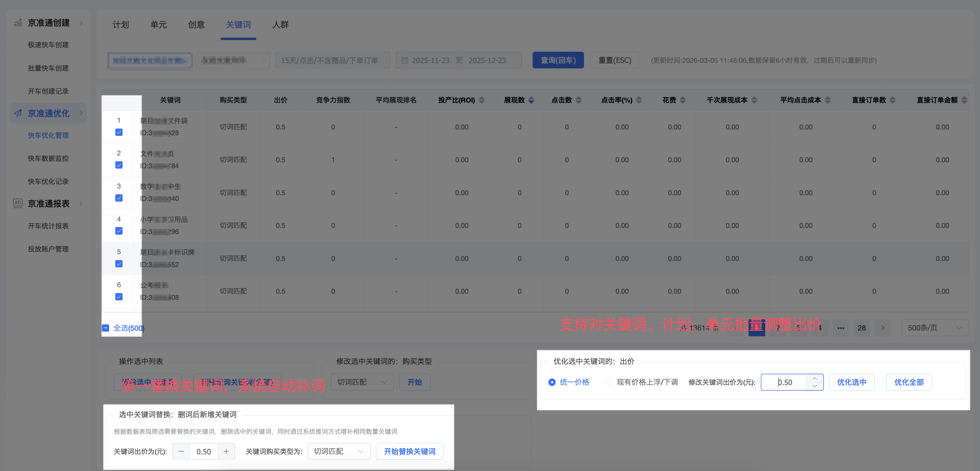Toggle the 全选(500) checkbox
980x471 pixels.
106,328
